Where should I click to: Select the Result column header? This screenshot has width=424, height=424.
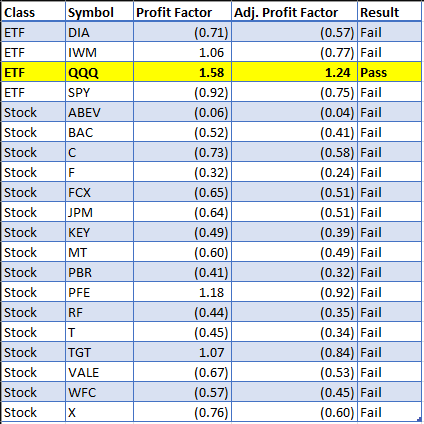[x=389, y=12]
